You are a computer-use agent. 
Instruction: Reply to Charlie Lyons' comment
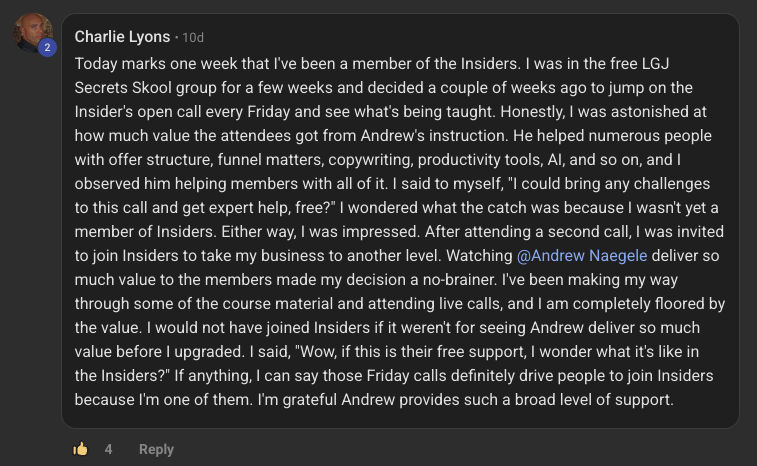click(x=156, y=449)
